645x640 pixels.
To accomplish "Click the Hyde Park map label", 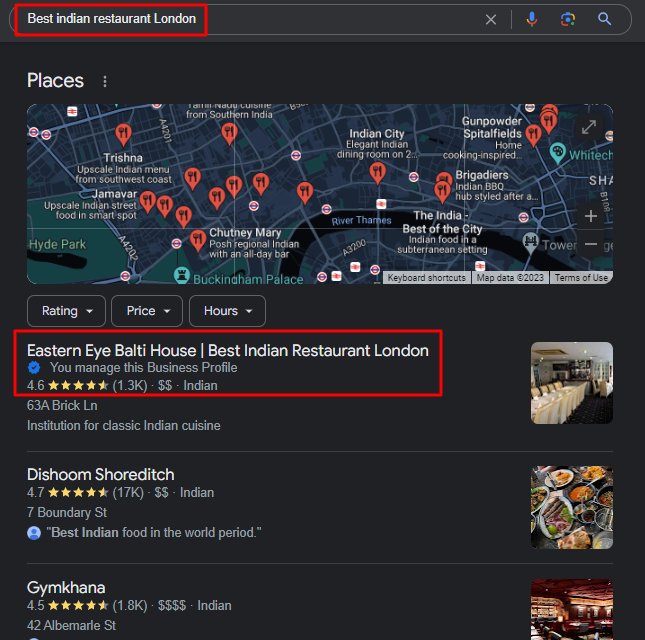I will [x=57, y=244].
